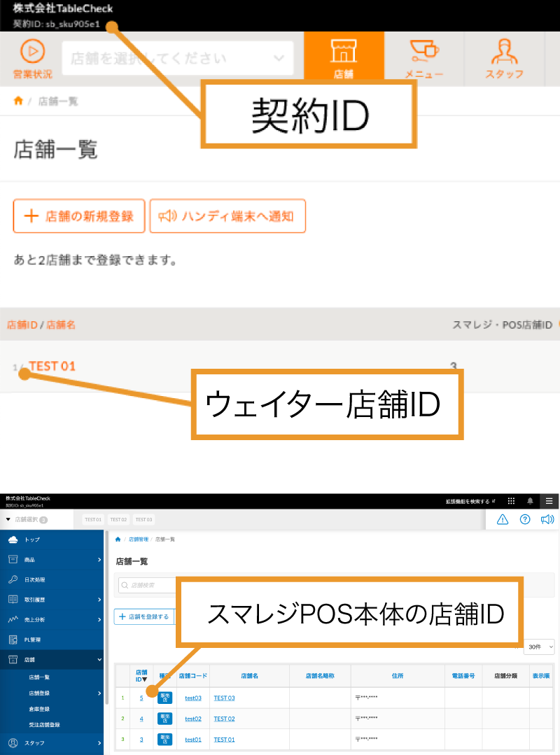Click the warning triangle icon

click(502, 520)
